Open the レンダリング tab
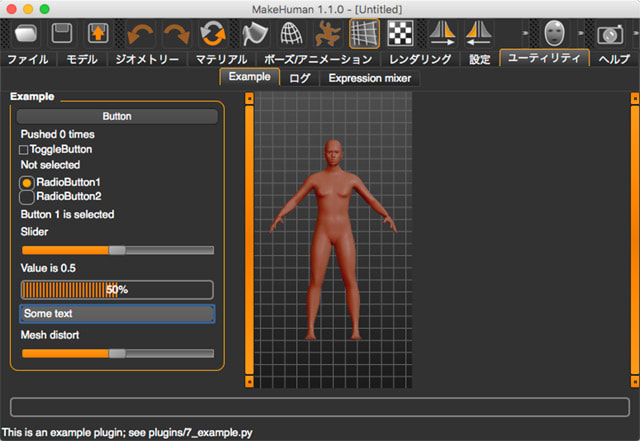The height and width of the screenshot is (441, 640). click(x=420, y=59)
